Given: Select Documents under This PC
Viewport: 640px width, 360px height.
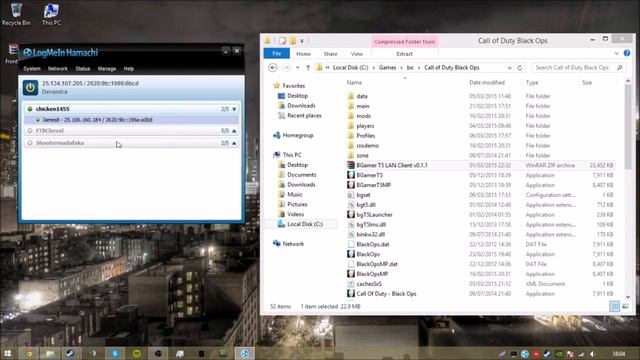Looking at the screenshot, I should (x=302, y=175).
